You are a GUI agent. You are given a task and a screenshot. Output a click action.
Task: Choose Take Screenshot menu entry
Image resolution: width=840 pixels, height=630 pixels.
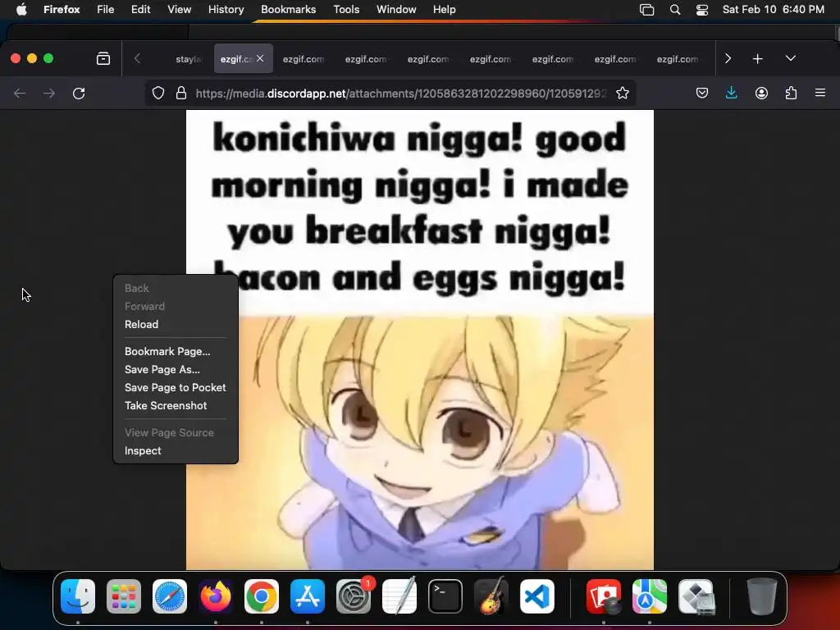176,405
